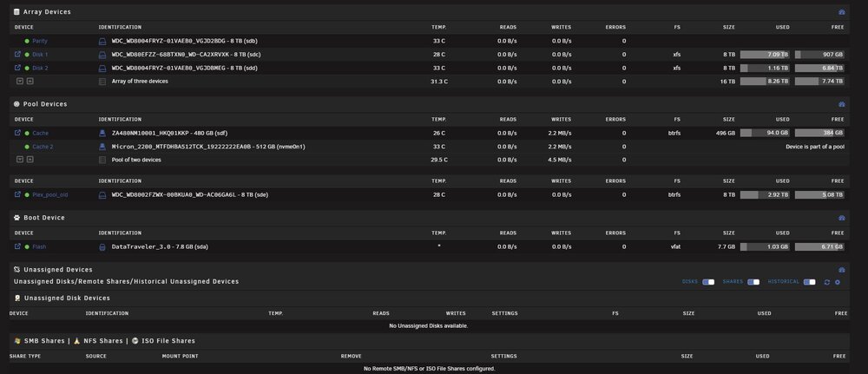This screenshot has width=868, height=374.
Task: Open the Plex_pool_old device link
Action: pyautogui.click(x=49, y=194)
